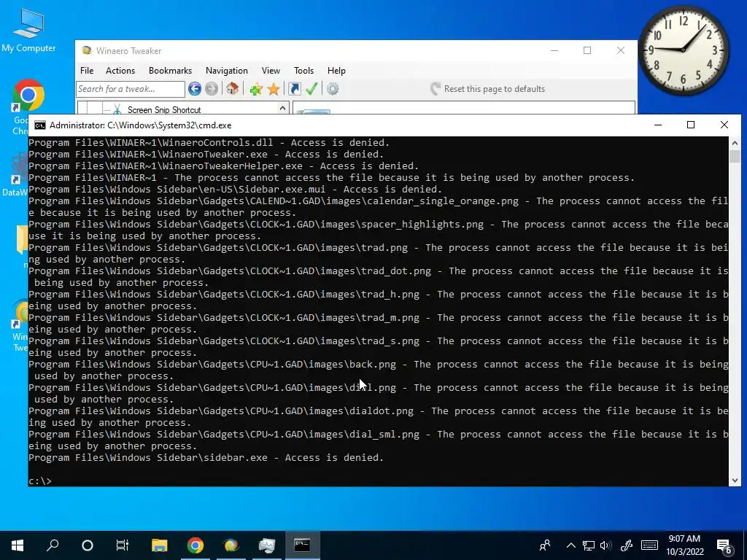Maximize the Winaero Tweaker window
The image size is (747, 560).
pos(587,50)
